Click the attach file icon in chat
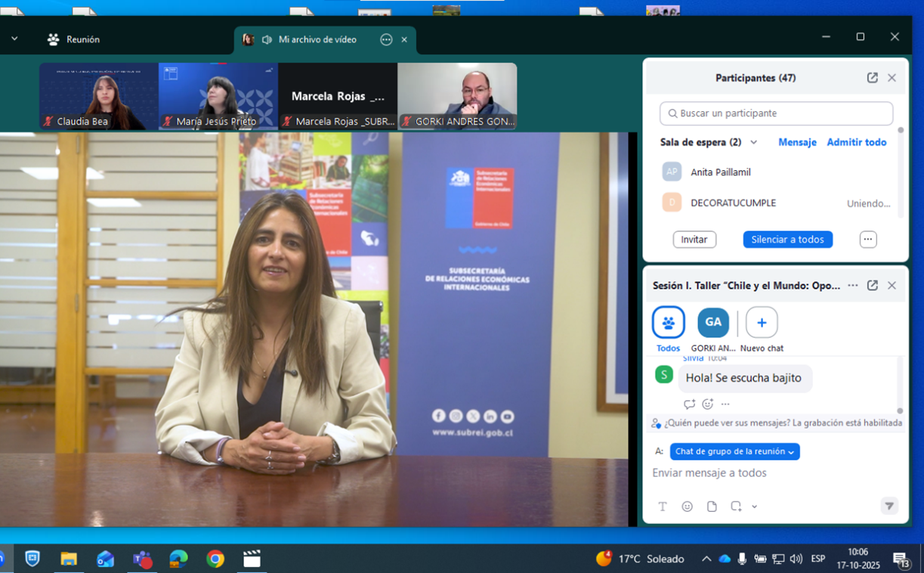The image size is (924, 573). click(712, 506)
